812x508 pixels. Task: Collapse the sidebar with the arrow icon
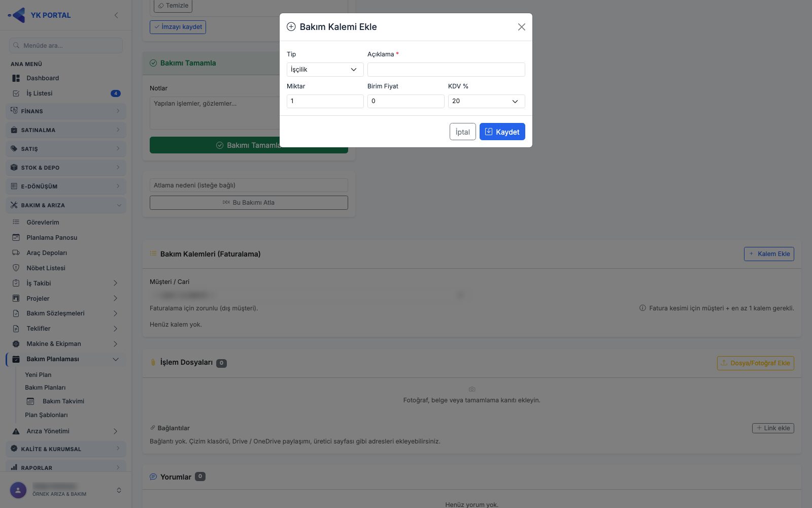(116, 15)
